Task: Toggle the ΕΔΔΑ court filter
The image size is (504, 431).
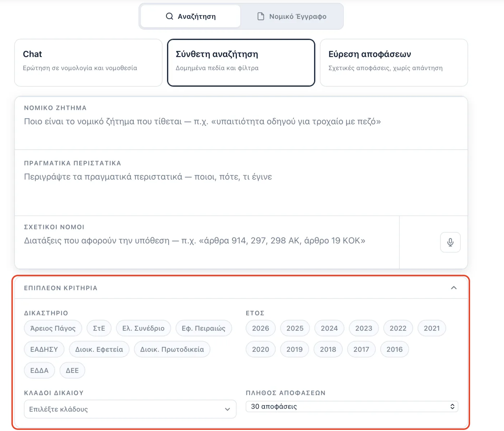Action: coord(39,371)
